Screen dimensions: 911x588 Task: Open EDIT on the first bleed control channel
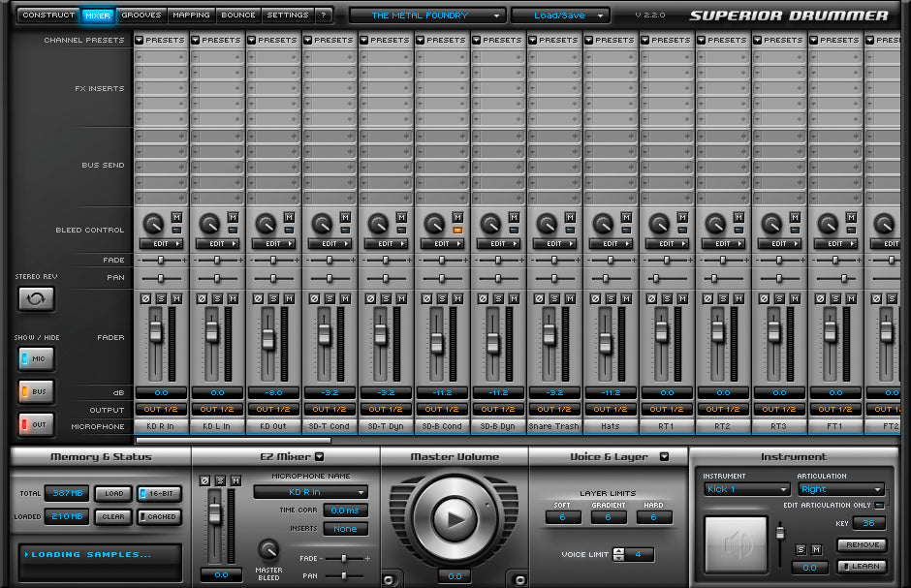point(159,243)
